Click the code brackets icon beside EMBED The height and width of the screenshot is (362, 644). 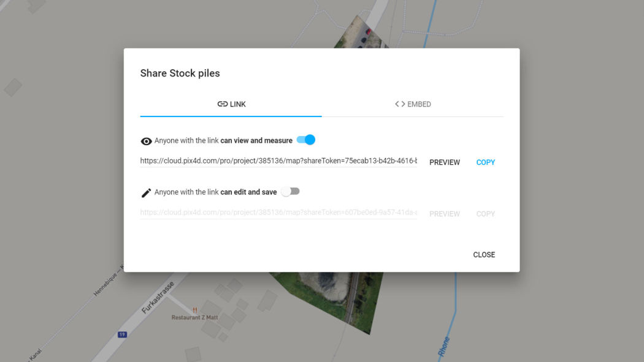[x=400, y=104]
